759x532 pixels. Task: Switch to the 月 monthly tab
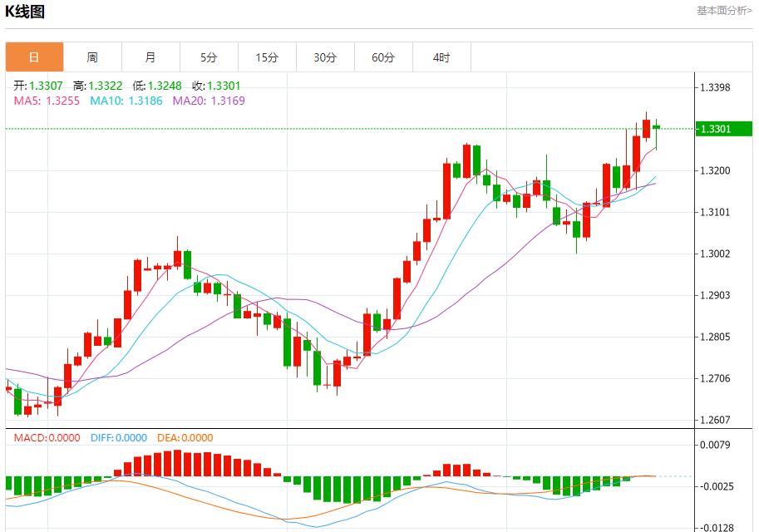point(150,57)
